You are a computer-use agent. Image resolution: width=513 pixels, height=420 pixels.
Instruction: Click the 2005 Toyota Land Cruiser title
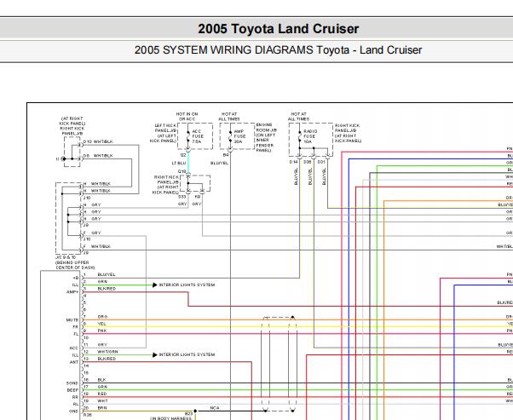click(x=278, y=29)
